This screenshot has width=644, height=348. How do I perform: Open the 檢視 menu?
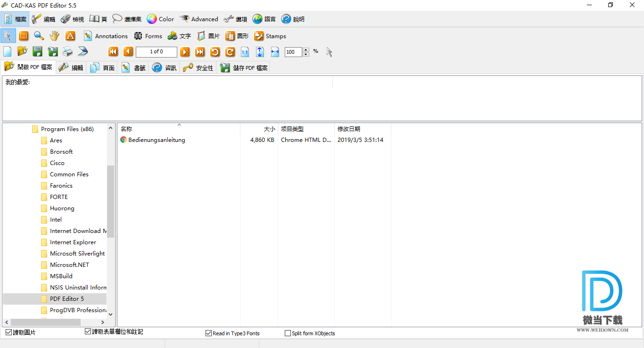coord(73,19)
